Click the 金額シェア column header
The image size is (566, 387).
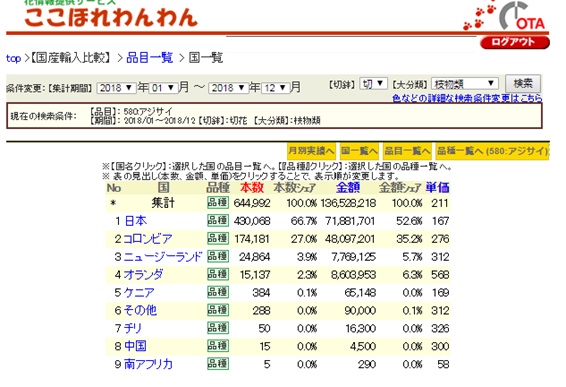pyautogui.click(x=400, y=188)
